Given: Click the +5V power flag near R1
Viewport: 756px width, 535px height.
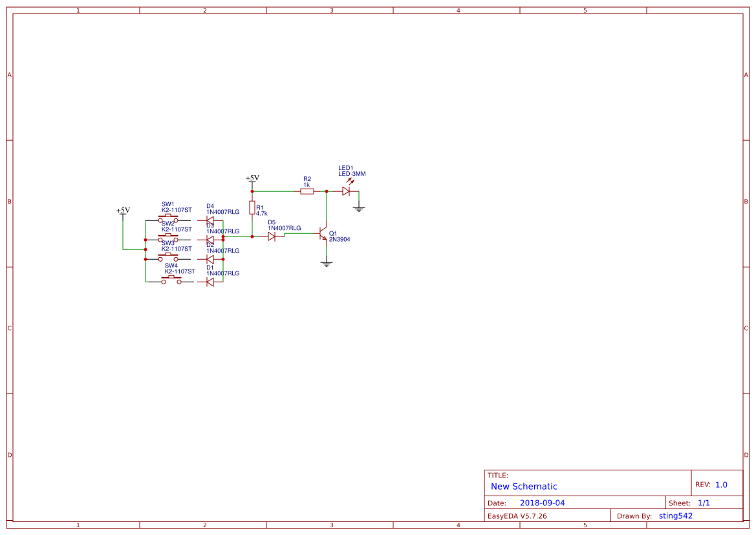Looking at the screenshot, I should (x=252, y=178).
